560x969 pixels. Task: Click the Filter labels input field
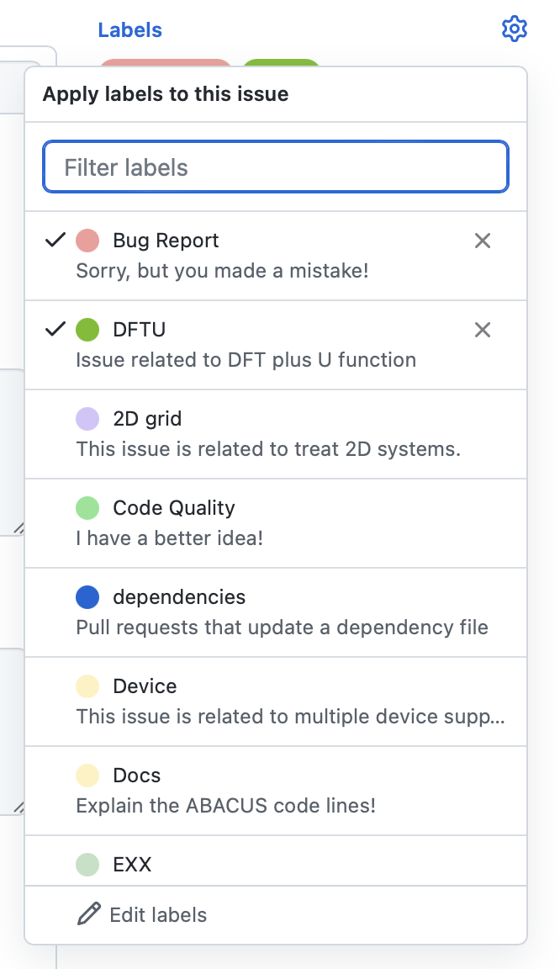tap(276, 167)
